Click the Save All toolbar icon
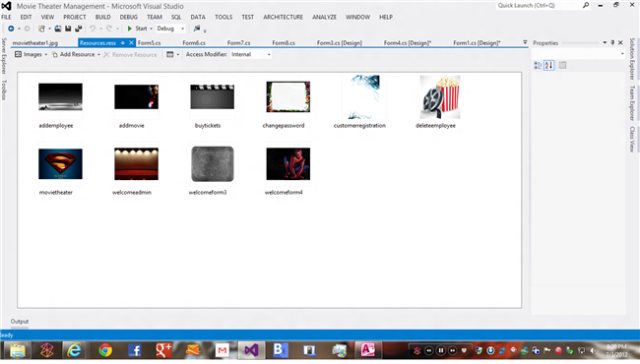 coord(79,29)
